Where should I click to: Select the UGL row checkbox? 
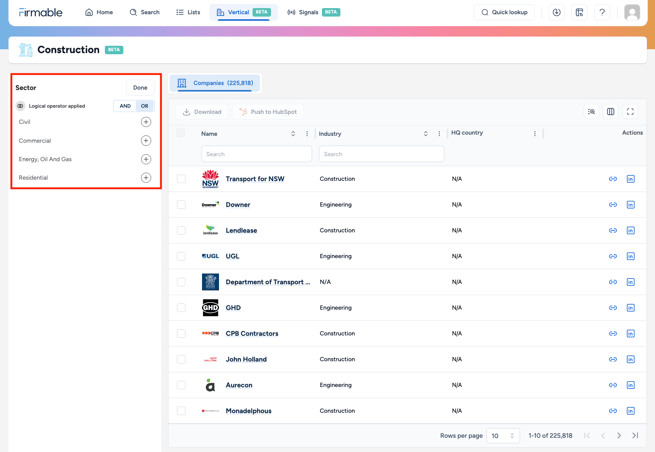pos(181,256)
